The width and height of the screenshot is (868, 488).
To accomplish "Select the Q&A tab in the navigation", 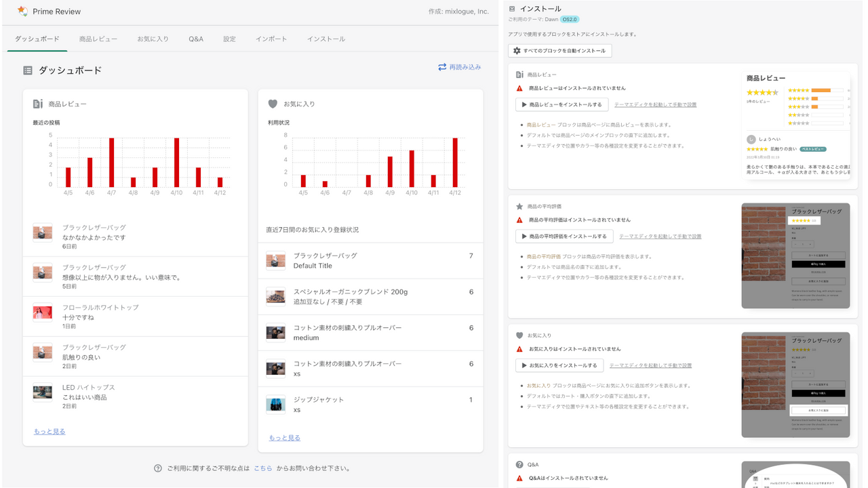I will (195, 39).
